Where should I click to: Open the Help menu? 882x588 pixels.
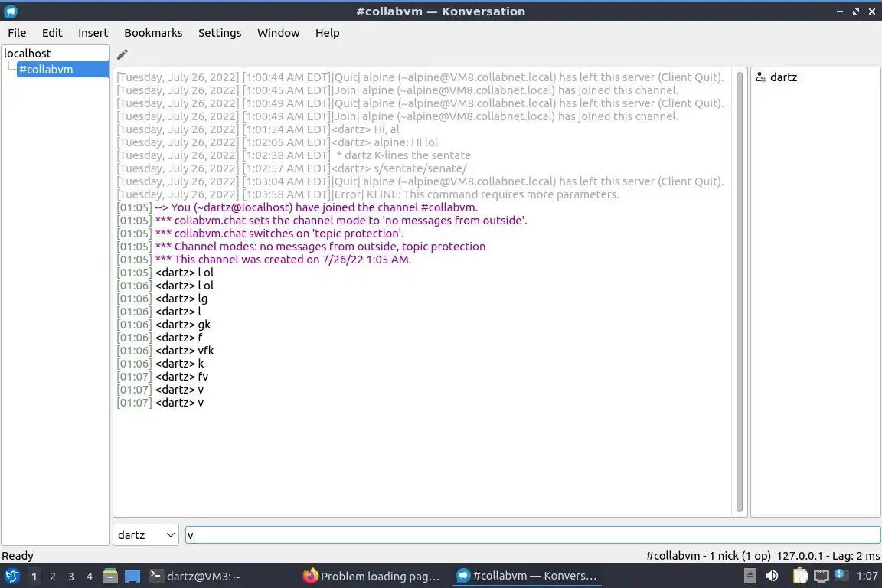(327, 33)
